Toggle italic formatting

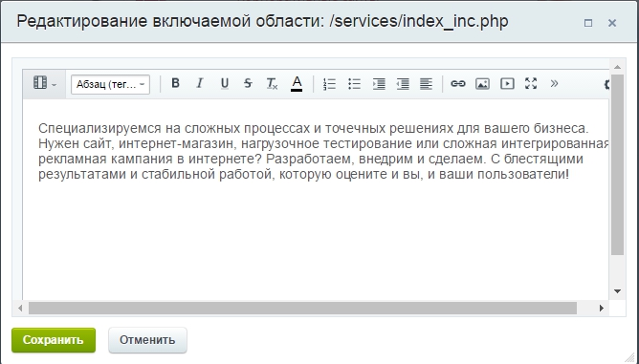click(x=199, y=83)
